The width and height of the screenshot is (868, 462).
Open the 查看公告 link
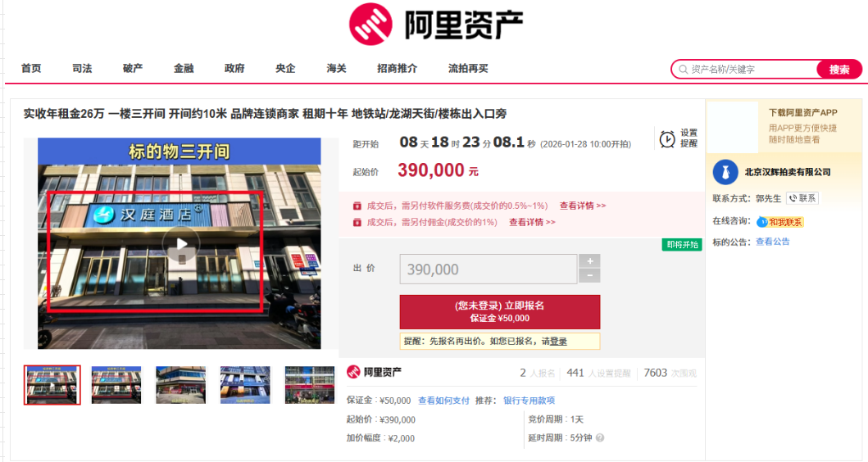pyautogui.click(x=772, y=242)
